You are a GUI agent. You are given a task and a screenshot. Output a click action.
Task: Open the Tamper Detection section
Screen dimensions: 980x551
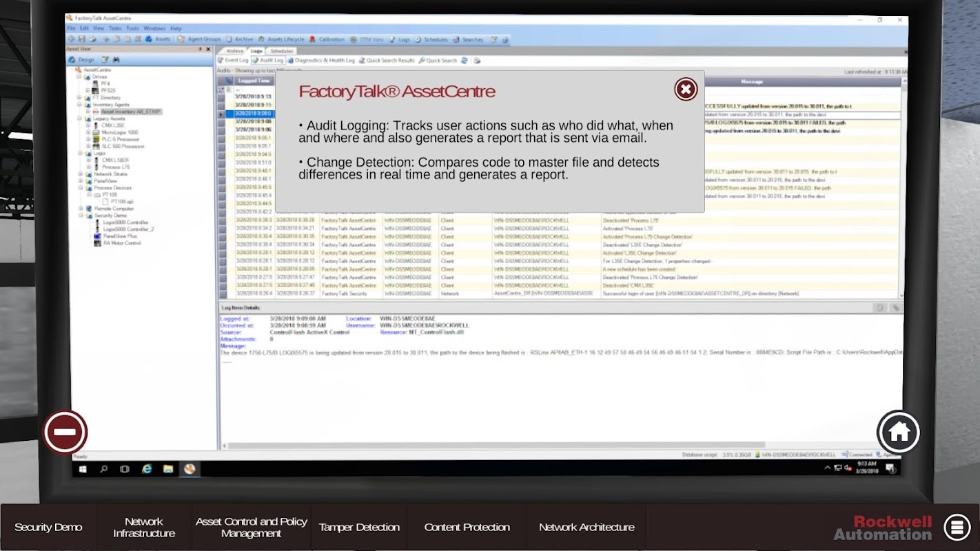coord(359,528)
